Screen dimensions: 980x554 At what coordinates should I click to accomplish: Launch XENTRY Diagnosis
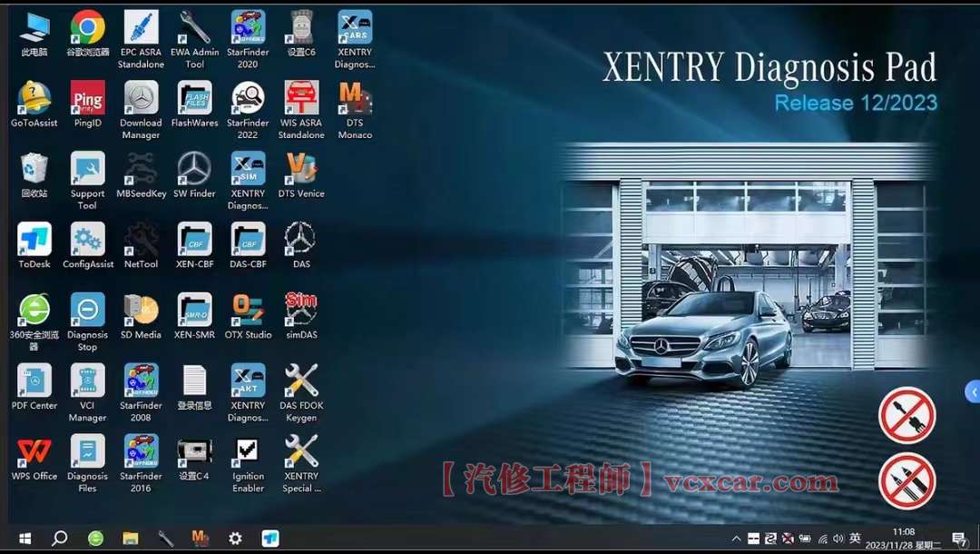(355, 27)
